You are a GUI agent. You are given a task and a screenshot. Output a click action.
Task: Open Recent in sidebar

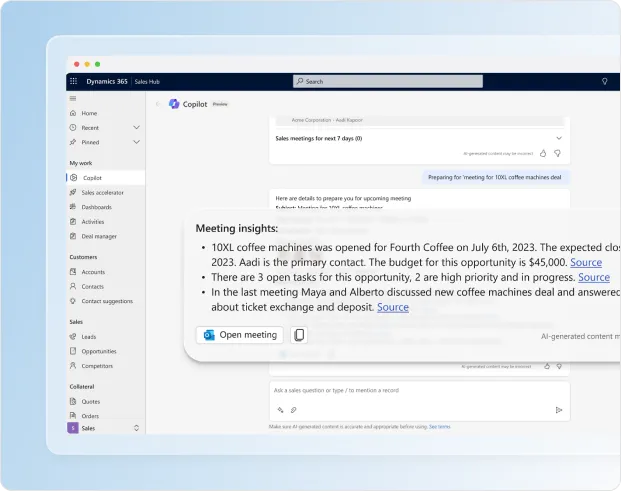tap(90, 128)
